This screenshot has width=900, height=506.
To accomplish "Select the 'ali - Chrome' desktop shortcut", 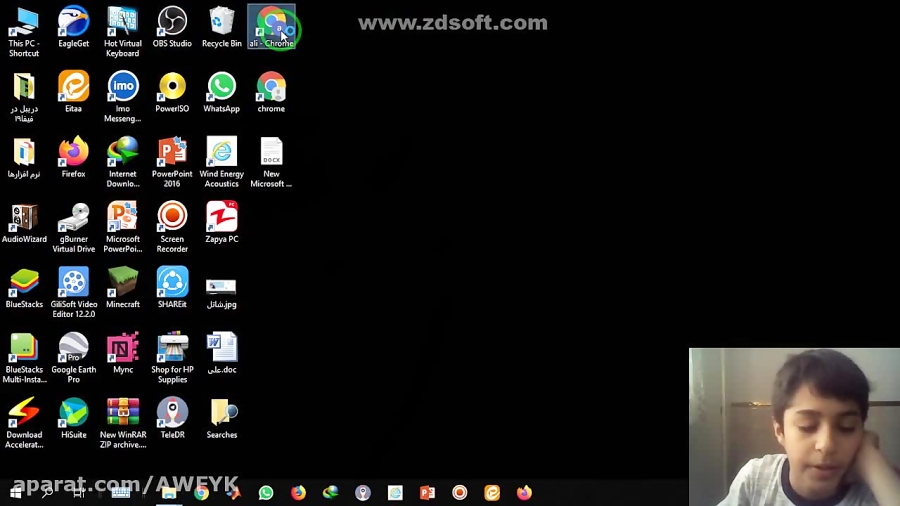I will point(271,28).
